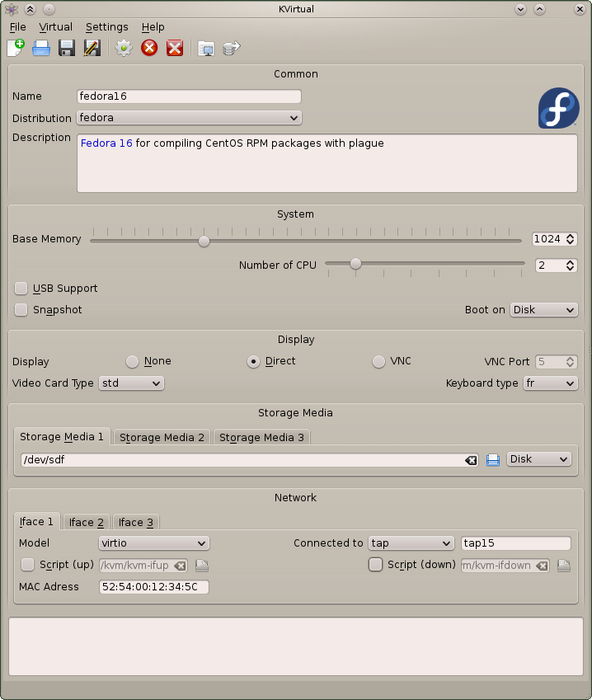
Task: Click the KVirtual window menu icon in title bar
Action: pos(12,9)
